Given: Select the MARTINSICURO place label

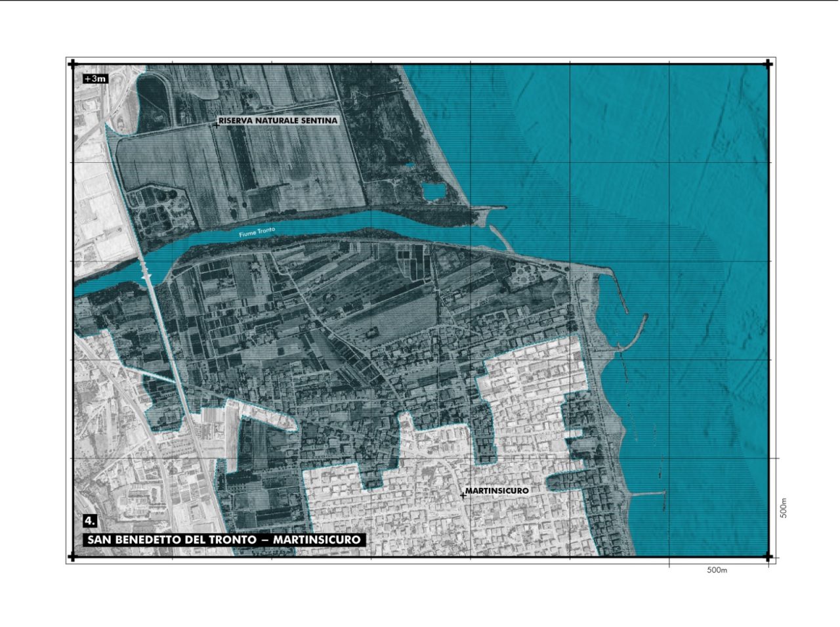Looking at the screenshot, I should [x=497, y=490].
